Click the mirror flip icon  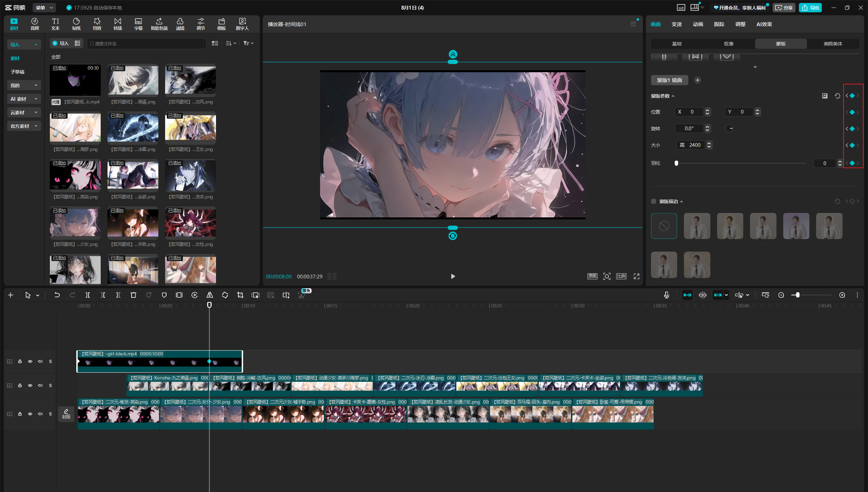(x=210, y=295)
